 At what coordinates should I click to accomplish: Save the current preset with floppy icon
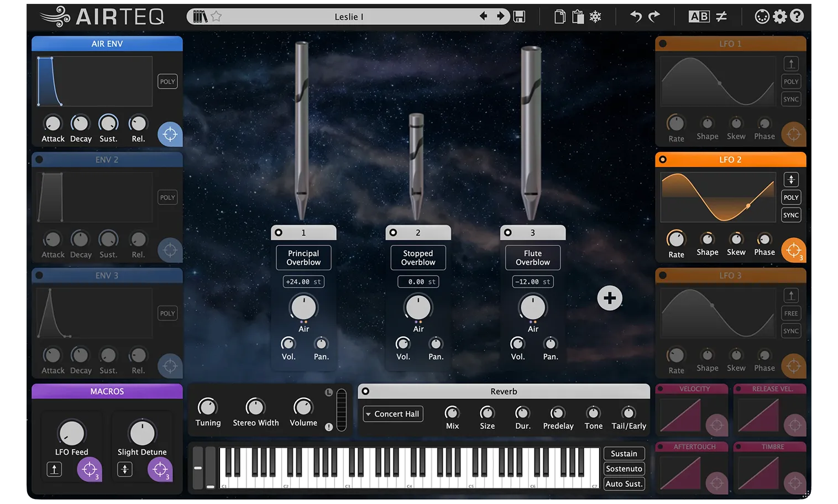click(x=519, y=17)
